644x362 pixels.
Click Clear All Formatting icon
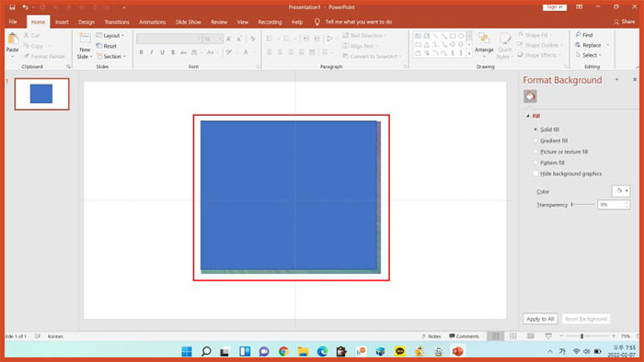[x=253, y=39]
